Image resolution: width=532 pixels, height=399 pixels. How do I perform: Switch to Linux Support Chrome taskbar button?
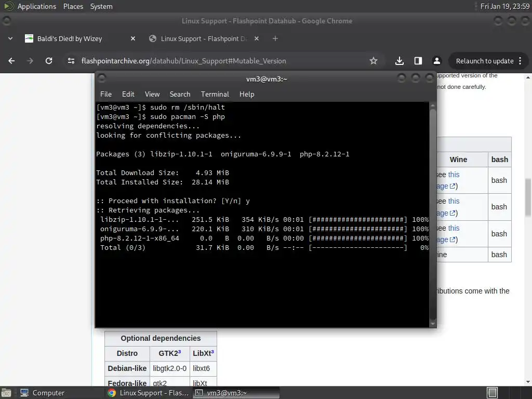(x=148, y=393)
